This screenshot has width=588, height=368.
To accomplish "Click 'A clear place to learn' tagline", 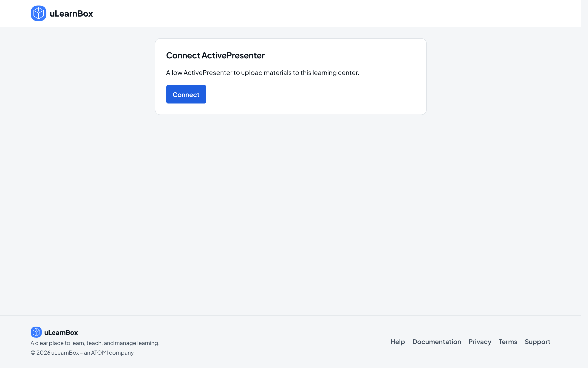I will 95,343.
